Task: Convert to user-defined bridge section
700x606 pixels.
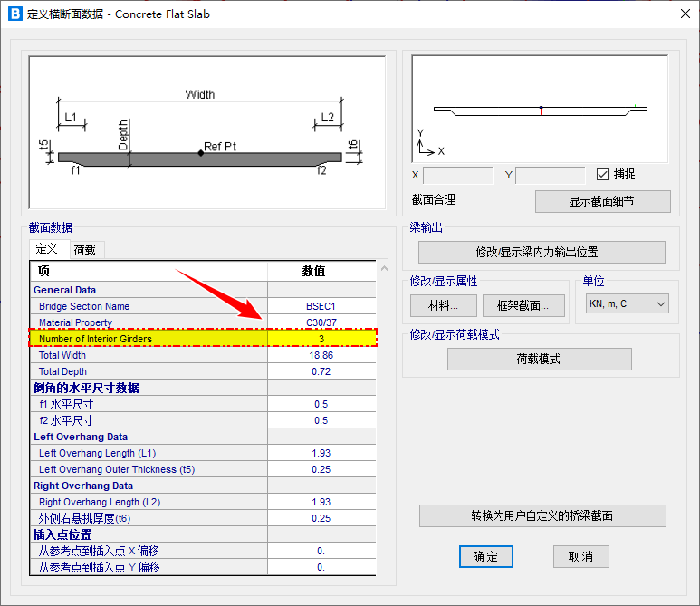Action: (542, 515)
